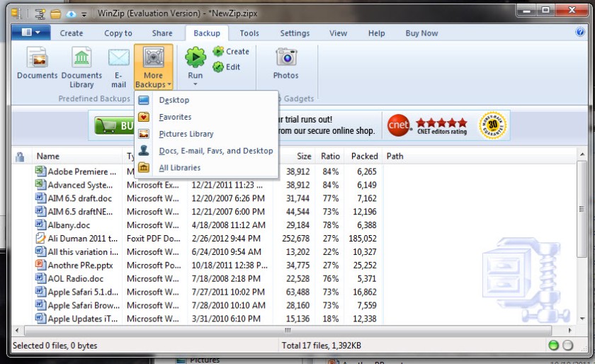The image size is (595, 364).
Task: Choose All Libraries menu entry
Action: 206,167
